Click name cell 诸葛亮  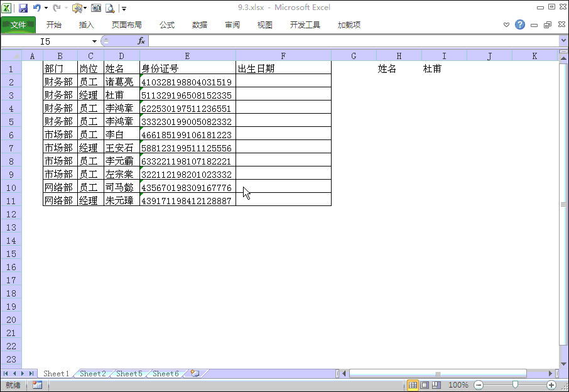click(122, 82)
